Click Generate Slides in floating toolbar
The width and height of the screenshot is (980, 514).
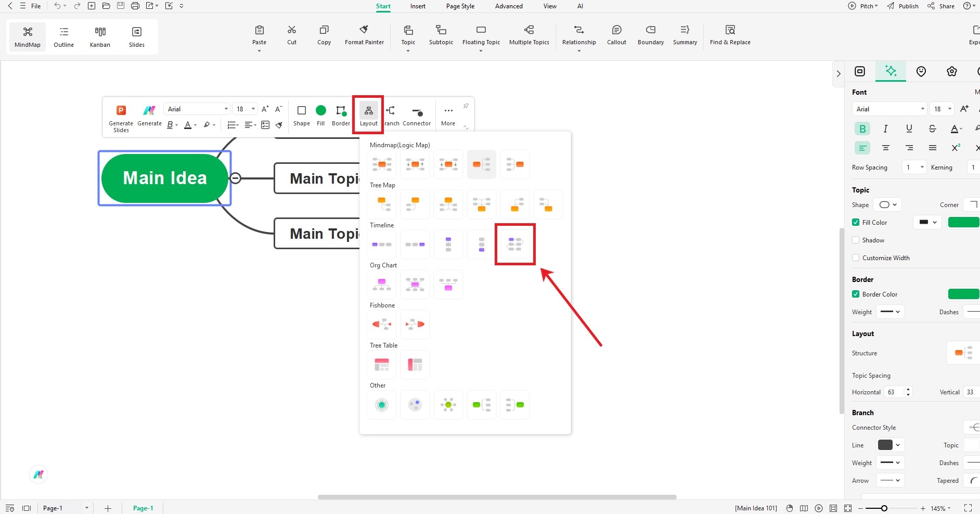pos(121,118)
